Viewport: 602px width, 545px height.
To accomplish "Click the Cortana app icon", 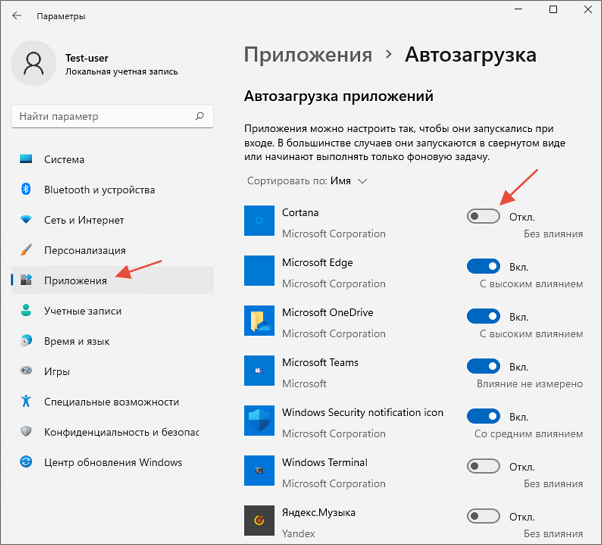I will click(259, 221).
